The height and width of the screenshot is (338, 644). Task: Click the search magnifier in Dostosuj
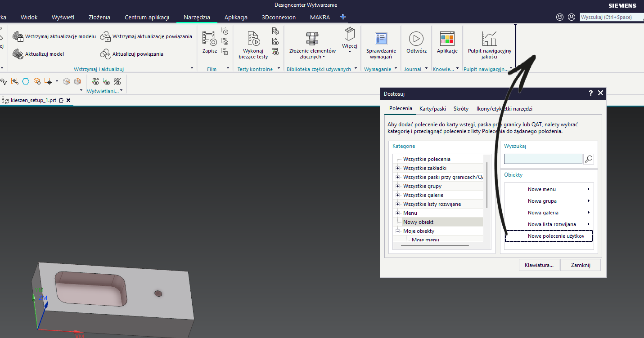click(x=588, y=159)
